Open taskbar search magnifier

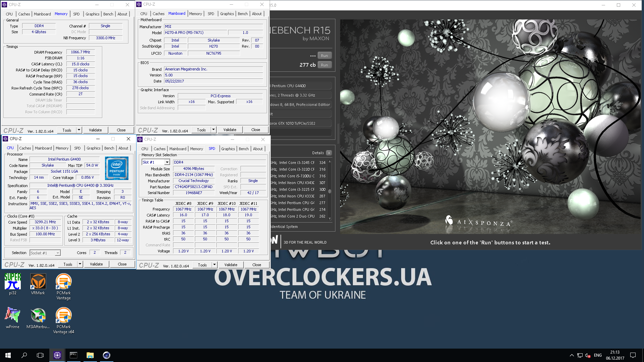pyautogui.click(x=24, y=355)
